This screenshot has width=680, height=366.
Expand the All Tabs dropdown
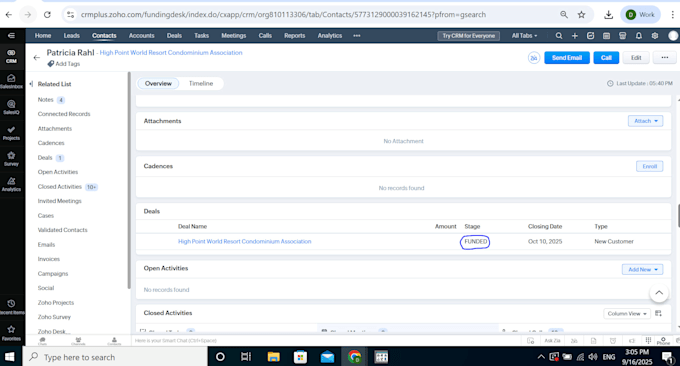[524, 36]
